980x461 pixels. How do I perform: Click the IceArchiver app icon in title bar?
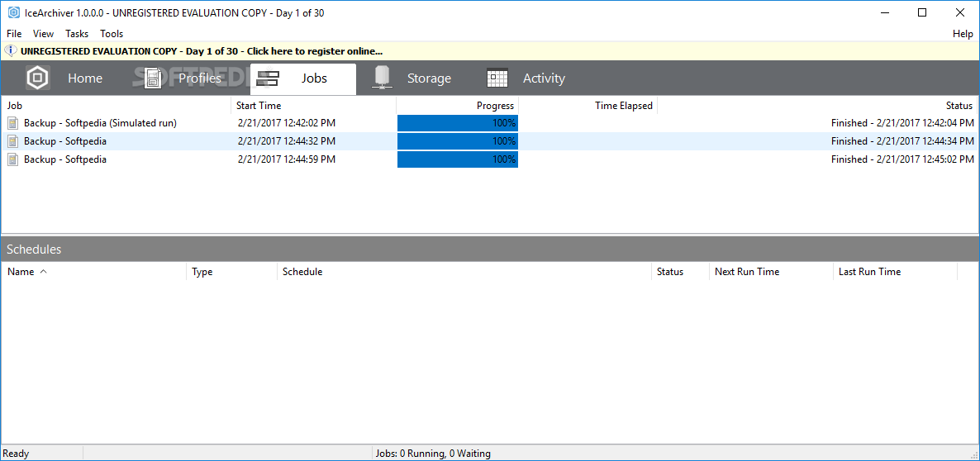(13, 12)
